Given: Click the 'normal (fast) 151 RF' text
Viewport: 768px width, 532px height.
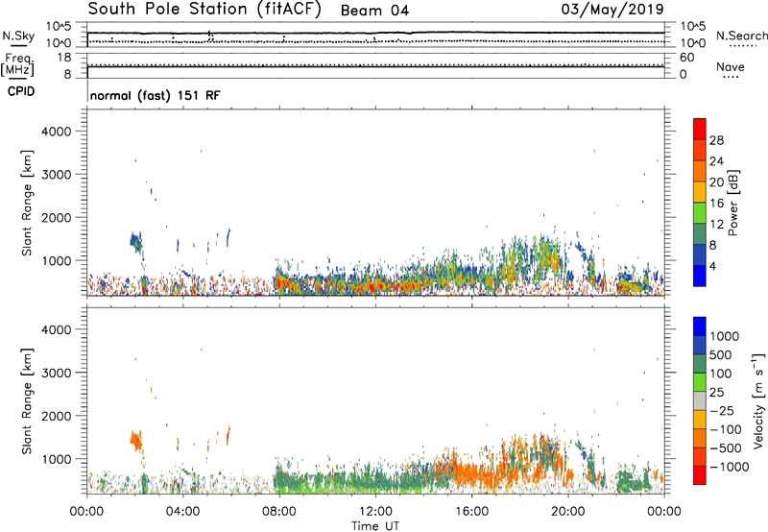Looking at the screenshot, I should point(156,95).
